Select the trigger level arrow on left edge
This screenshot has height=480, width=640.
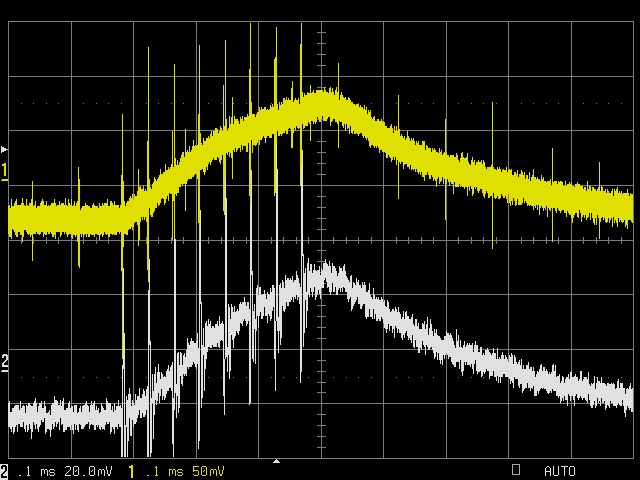coord(4,150)
